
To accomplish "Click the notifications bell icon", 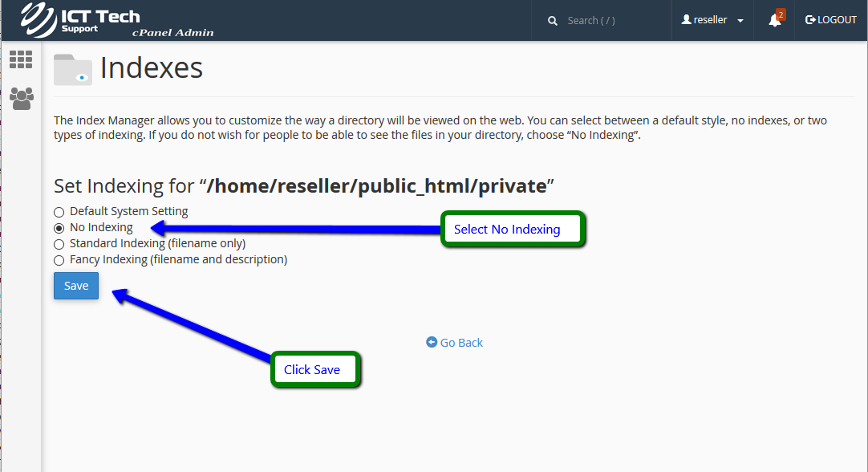I will point(774,21).
